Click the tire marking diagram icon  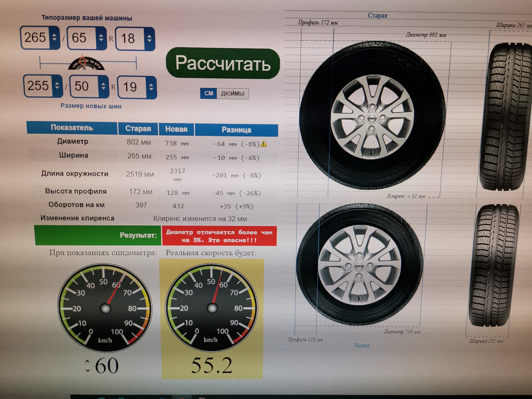[86, 64]
